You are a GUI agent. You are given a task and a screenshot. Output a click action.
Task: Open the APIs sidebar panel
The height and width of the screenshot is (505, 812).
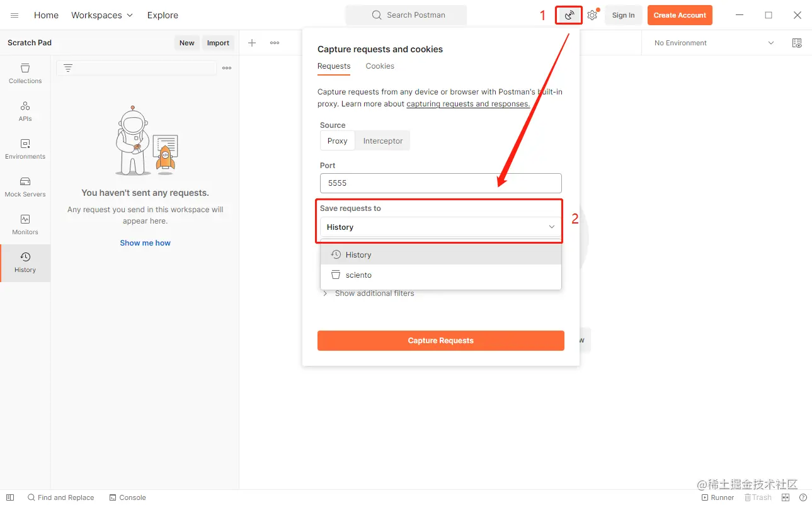[x=25, y=111]
